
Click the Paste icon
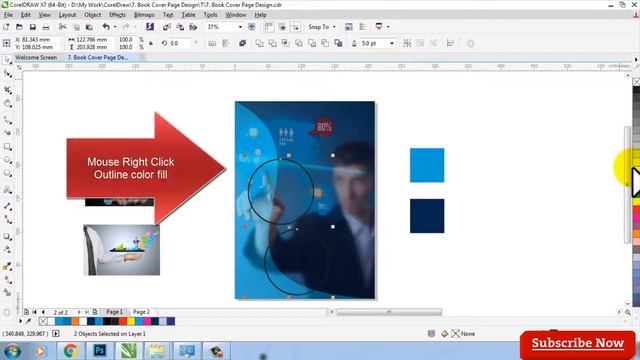(89, 27)
